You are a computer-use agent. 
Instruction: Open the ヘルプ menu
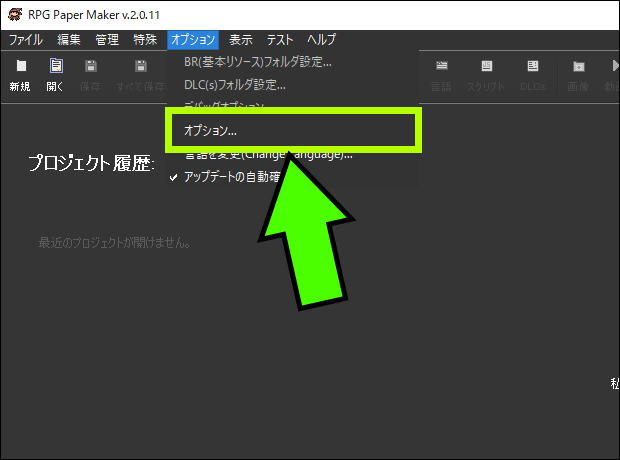[322, 40]
